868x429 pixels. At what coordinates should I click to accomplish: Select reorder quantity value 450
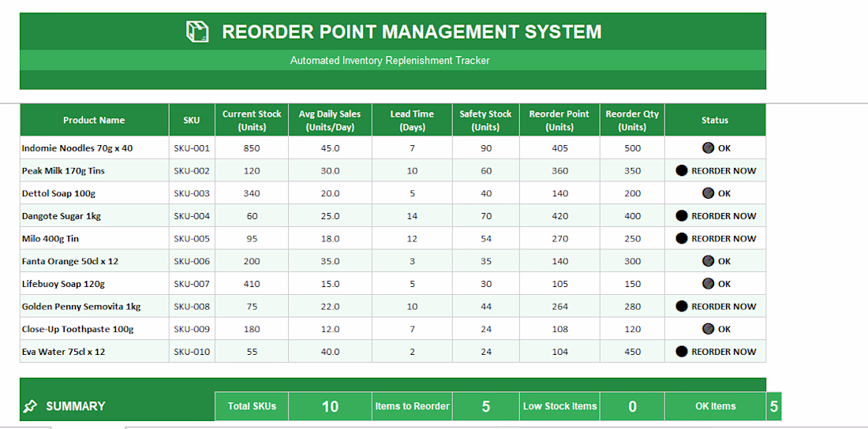coord(632,352)
